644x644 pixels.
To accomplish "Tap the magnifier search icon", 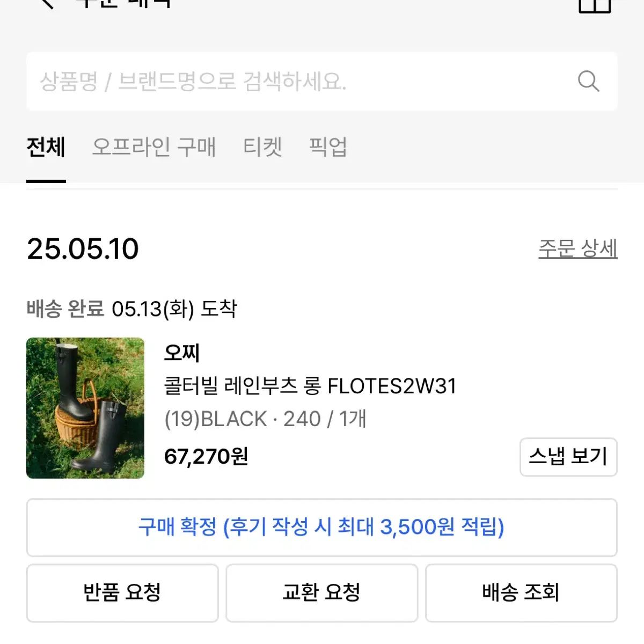I will coord(588,82).
